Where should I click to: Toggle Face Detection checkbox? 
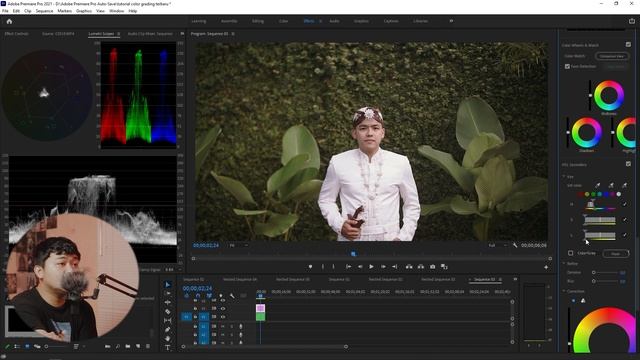point(567,66)
